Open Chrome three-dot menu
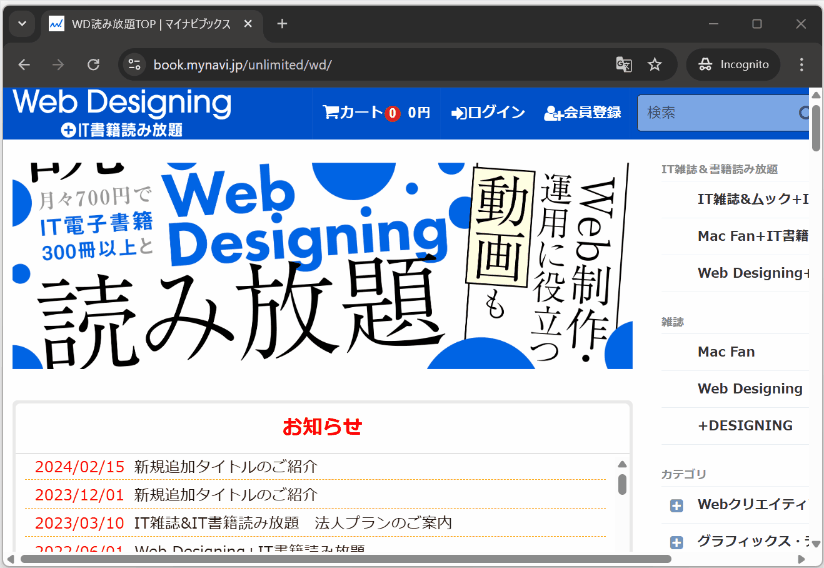Image resolution: width=824 pixels, height=568 pixels. tap(801, 64)
